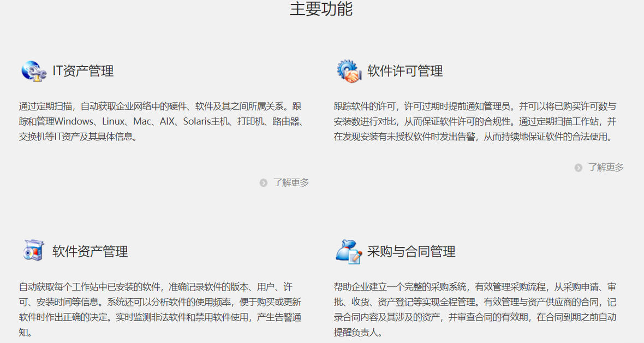644x343 pixels.
Task: Click arrow icon beside 了解更多 under IT资产管理
Action: point(263,182)
